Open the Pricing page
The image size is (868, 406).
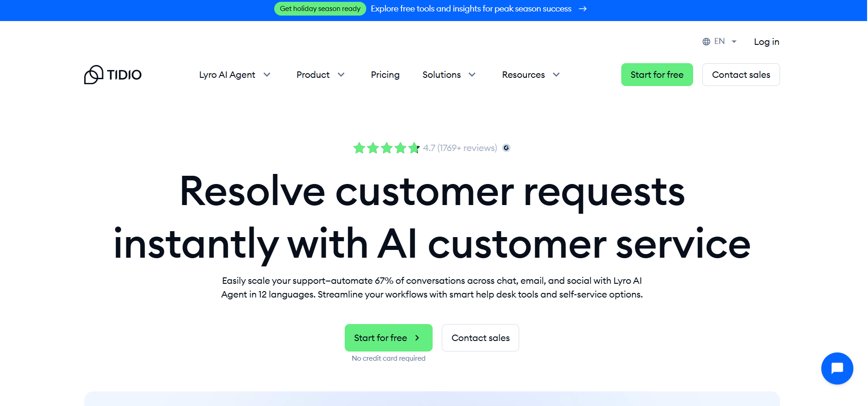(x=385, y=75)
